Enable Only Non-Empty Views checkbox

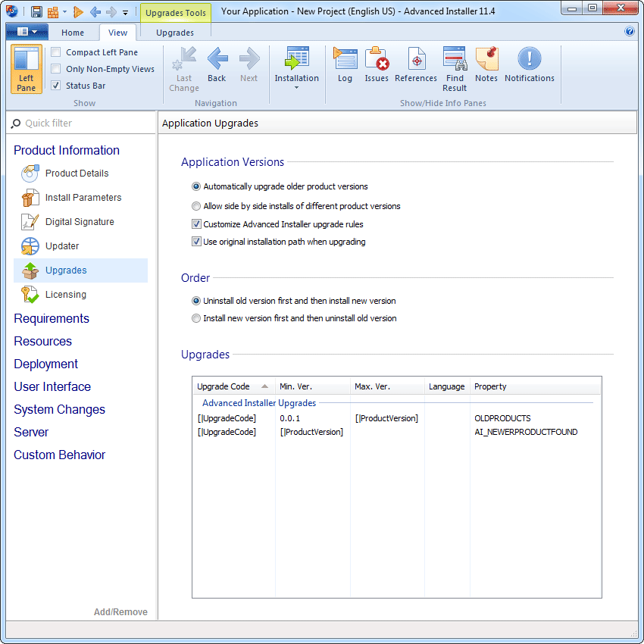tap(56, 69)
